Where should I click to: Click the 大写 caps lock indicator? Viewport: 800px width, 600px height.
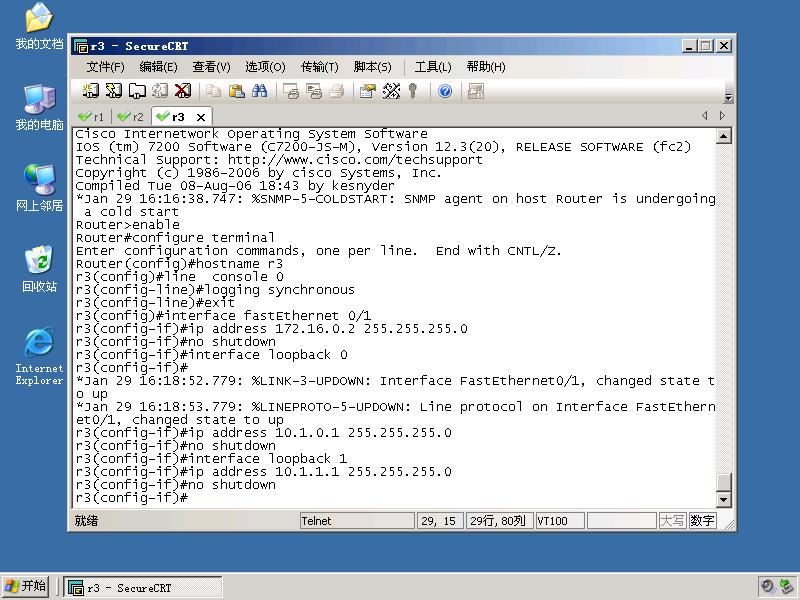click(672, 521)
